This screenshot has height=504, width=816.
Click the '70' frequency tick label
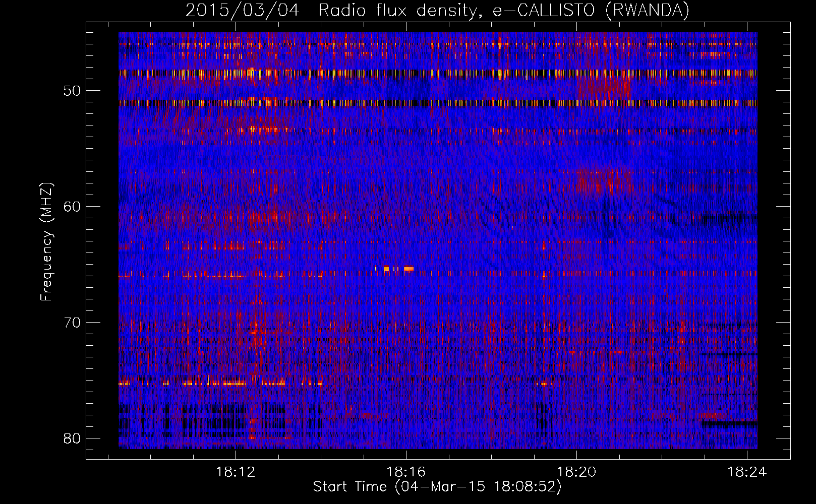(x=73, y=323)
